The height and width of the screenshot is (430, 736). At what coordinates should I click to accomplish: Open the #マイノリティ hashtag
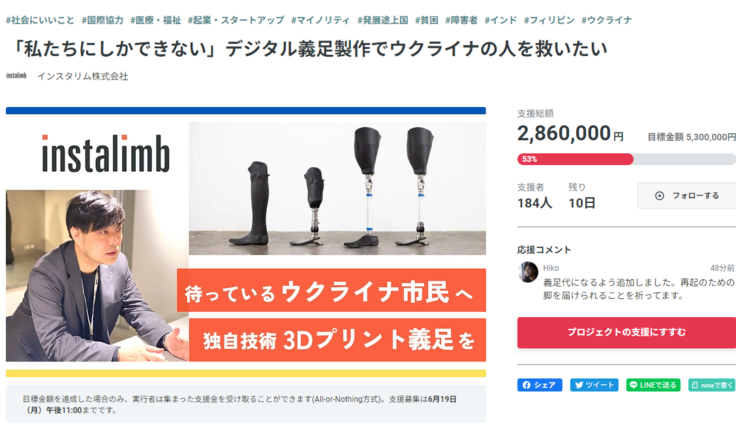pyautogui.click(x=321, y=20)
